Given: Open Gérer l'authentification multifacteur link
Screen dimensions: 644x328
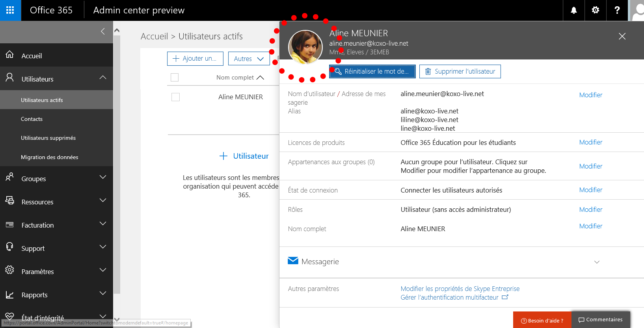Looking at the screenshot, I should [449, 297].
